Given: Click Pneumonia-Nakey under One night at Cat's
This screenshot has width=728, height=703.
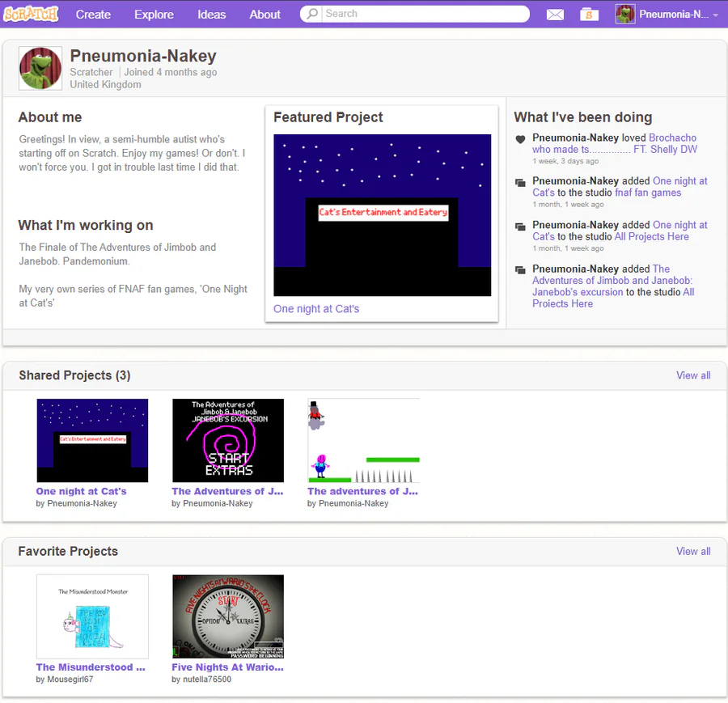Looking at the screenshot, I should 83,503.
